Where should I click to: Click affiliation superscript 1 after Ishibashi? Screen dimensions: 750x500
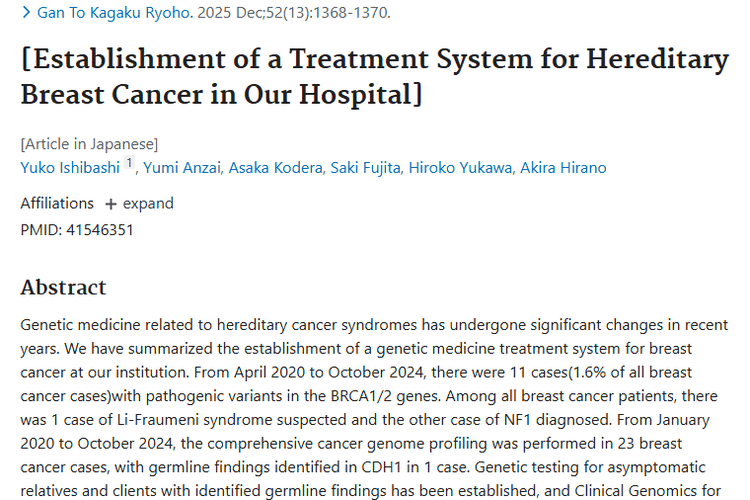[129, 164]
